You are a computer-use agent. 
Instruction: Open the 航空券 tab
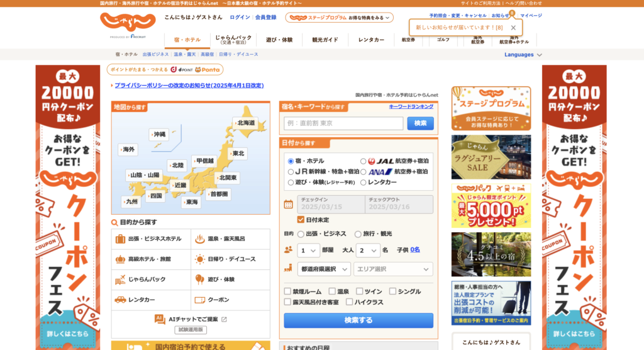tap(408, 40)
